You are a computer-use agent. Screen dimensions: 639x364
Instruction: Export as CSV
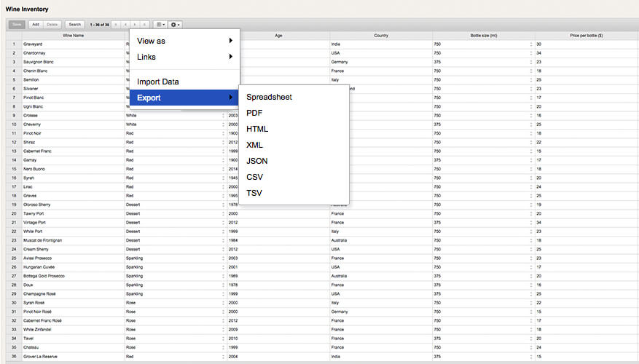tap(294, 177)
